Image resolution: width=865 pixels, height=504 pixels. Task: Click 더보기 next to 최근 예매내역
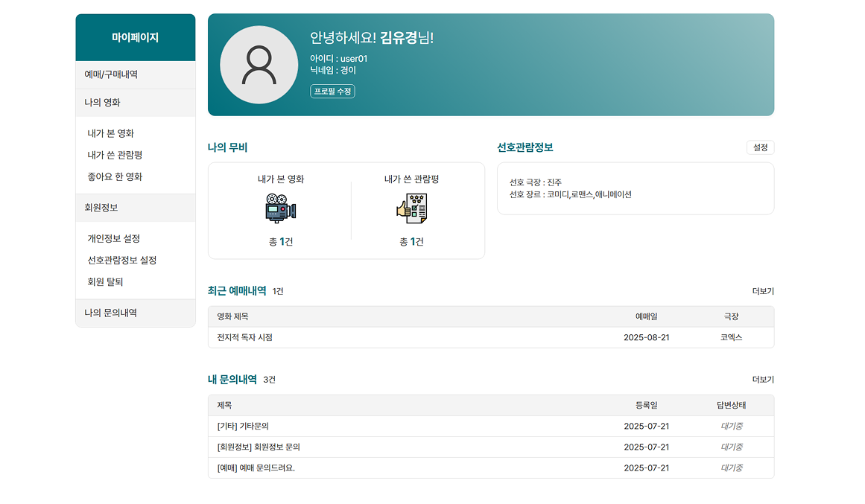763,291
